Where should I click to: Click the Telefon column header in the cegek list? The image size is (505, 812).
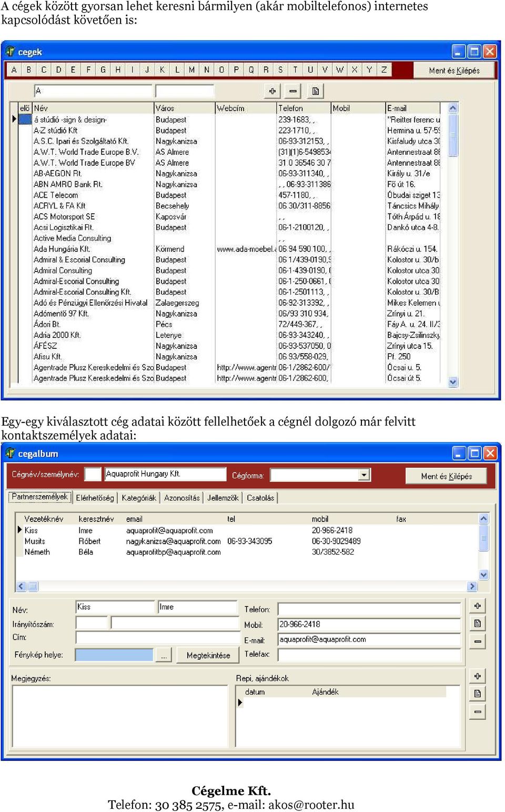[x=304, y=108]
